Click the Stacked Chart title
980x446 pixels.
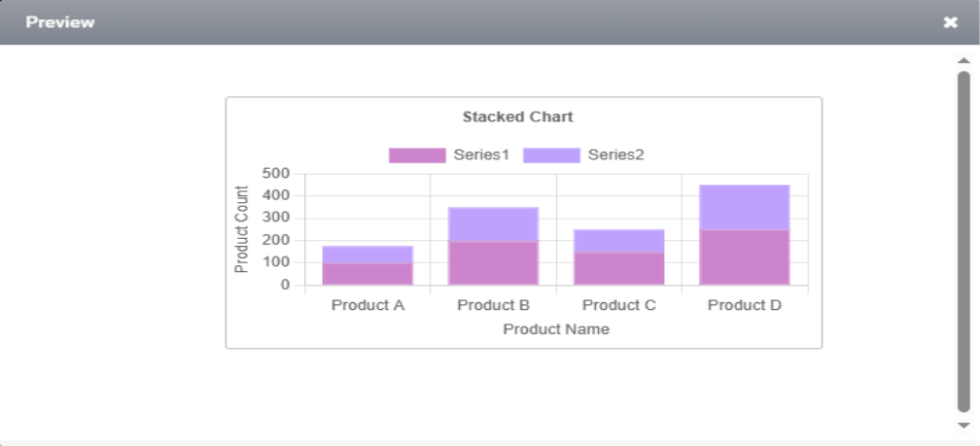pos(517,117)
